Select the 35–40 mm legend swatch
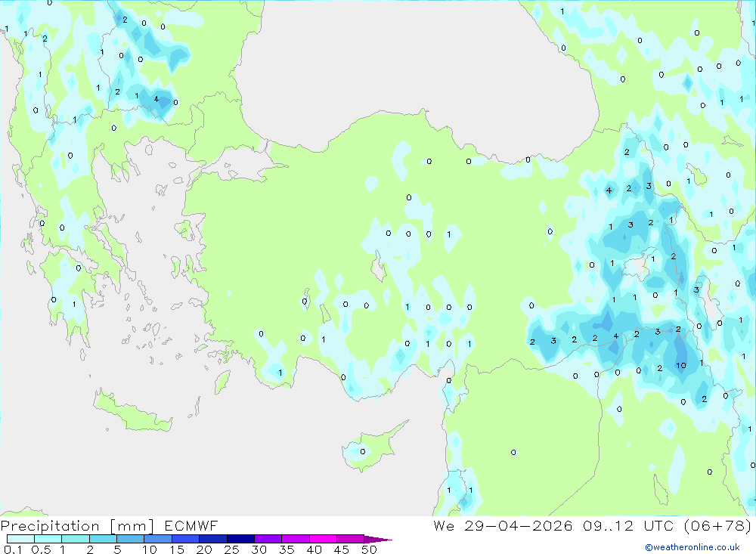Image resolution: width=756 pixels, height=554 pixels. (295, 539)
